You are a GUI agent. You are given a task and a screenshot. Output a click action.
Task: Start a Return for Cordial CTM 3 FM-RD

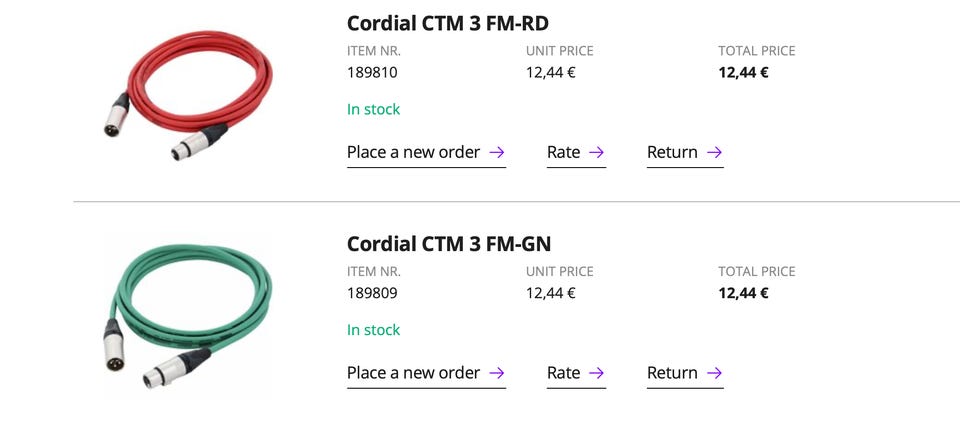click(x=672, y=153)
